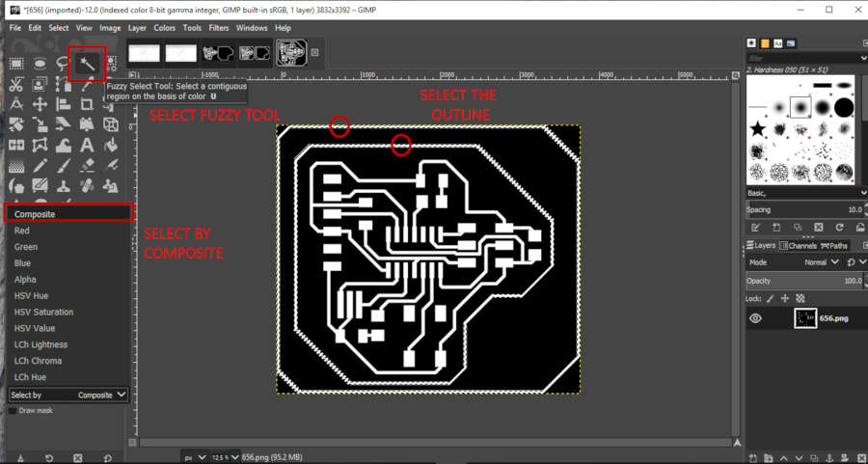The height and width of the screenshot is (464, 868).
Task: Select the Bucket Fill tool
Action: click(x=111, y=146)
